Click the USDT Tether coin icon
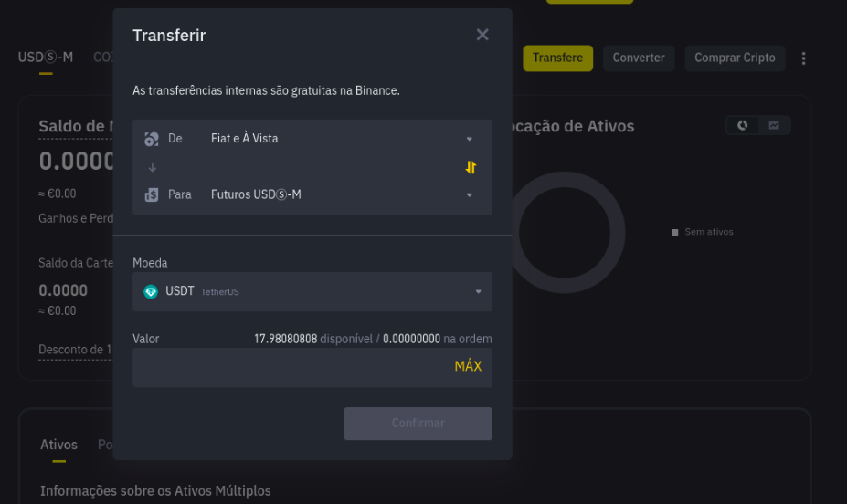 151,292
